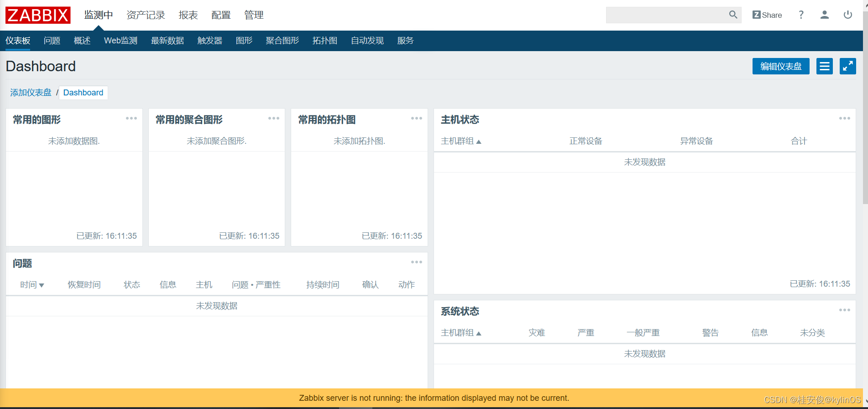The image size is (868, 409).
Task: Sort problems table by 时间
Action: [32, 285]
